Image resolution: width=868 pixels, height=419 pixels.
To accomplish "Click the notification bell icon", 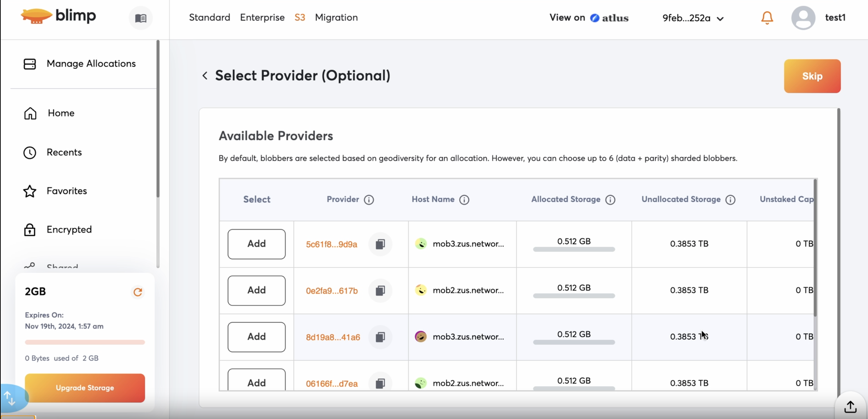I will pos(767,18).
